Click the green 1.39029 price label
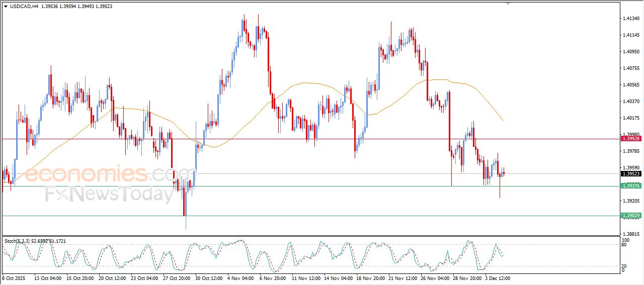Screen dimensions: 644x285 [631, 216]
